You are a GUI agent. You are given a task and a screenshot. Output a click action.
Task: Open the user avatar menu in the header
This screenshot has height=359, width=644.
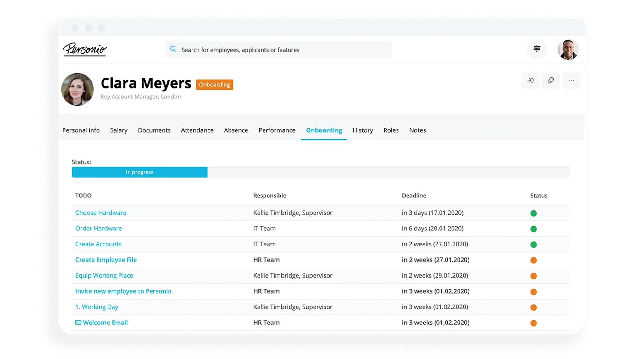(568, 50)
